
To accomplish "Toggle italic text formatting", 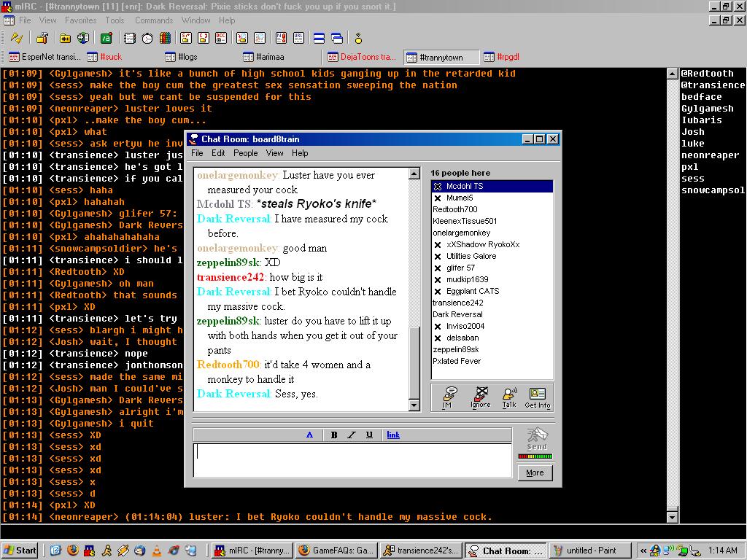I will click(352, 435).
